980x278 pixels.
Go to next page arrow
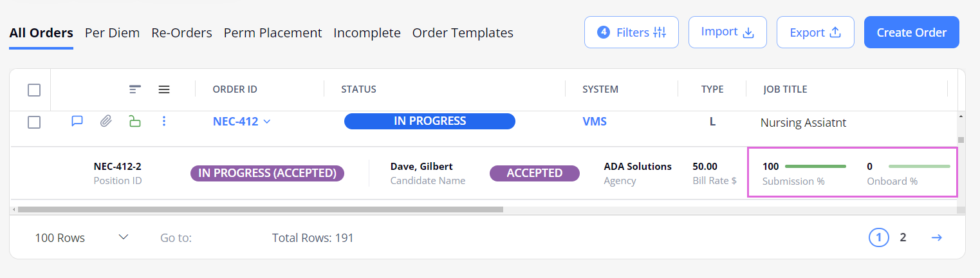[x=937, y=238]
